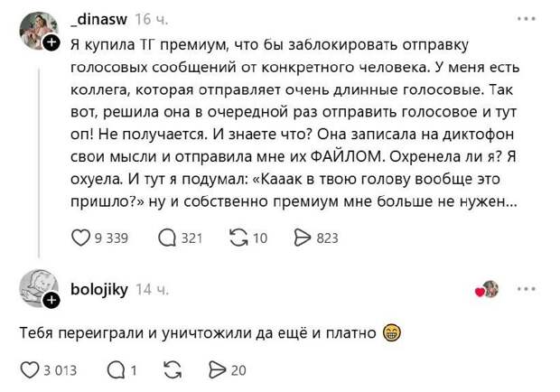
Task: Click the liked-by-author heart avatar badge
Action: (x=487, y=290)
